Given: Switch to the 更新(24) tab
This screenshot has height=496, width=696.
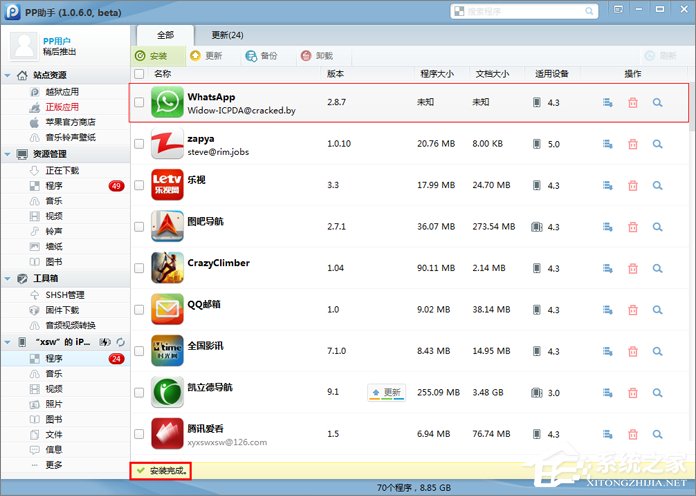Looking at the screenshot, I should (x=227, y=35).
